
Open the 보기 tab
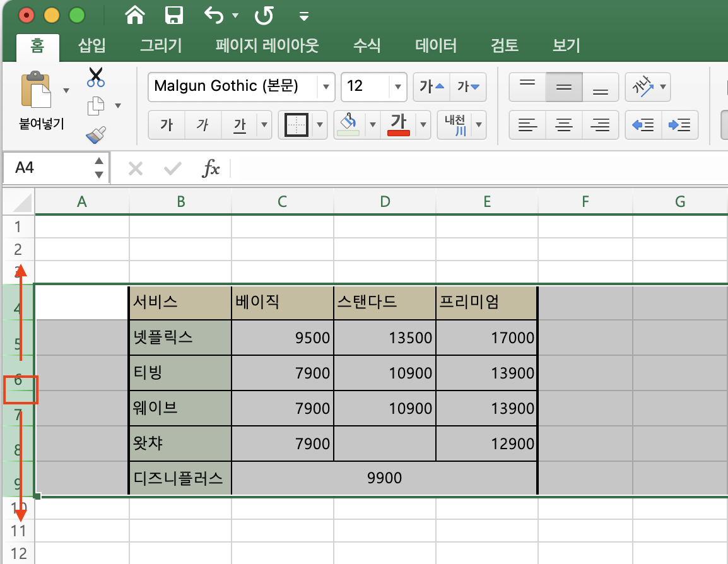[566, 45]
